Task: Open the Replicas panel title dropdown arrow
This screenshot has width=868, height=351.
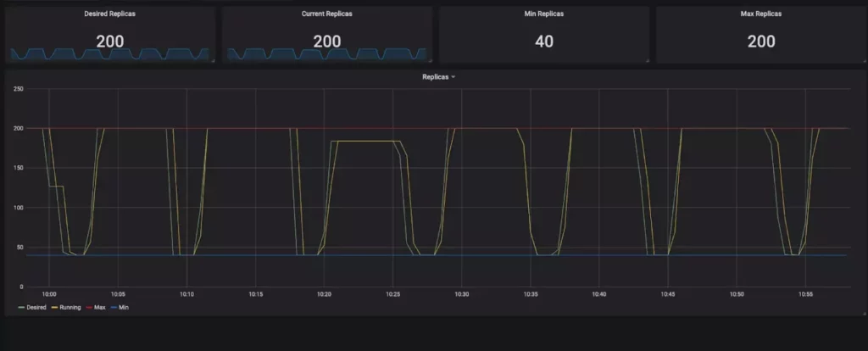Action: (x=453, y=77)
